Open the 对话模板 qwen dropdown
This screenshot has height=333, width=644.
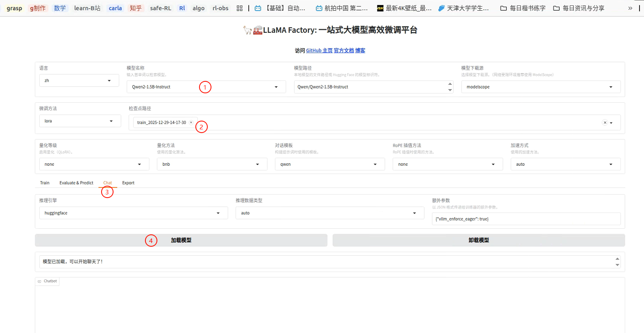pos(330,164)
